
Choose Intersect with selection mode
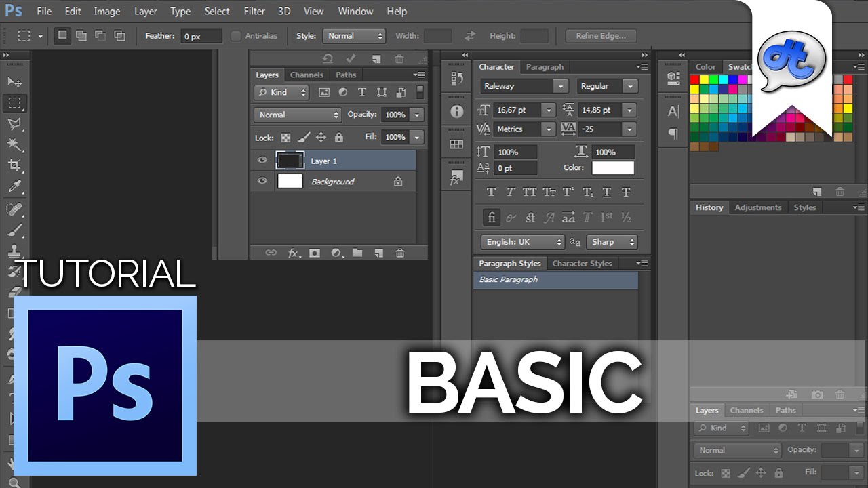[119, 36]
